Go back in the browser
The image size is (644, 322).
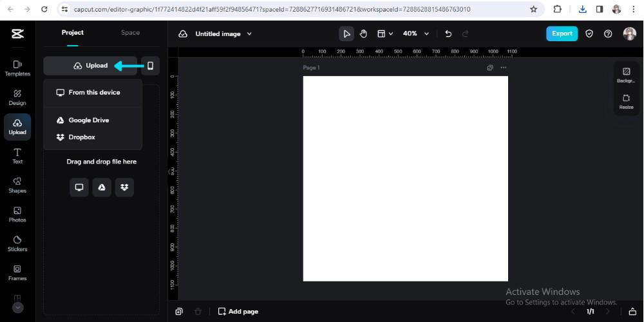tap(10, 9)
